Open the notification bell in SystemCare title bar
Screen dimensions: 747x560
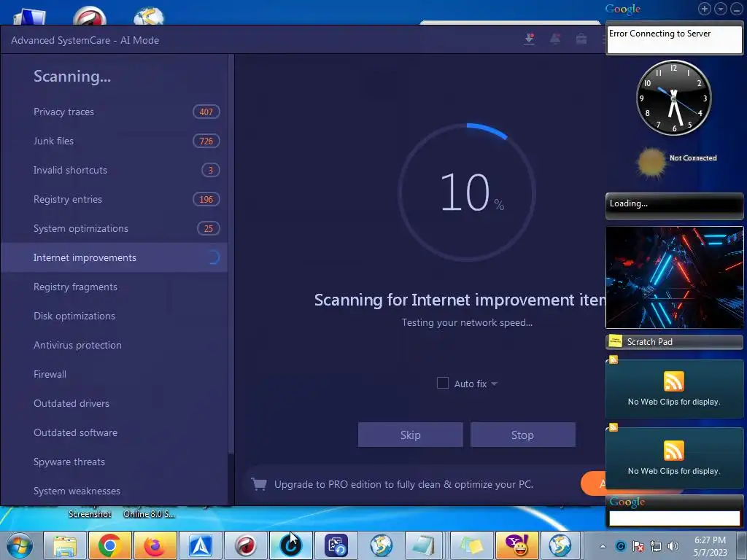point(555,39)
